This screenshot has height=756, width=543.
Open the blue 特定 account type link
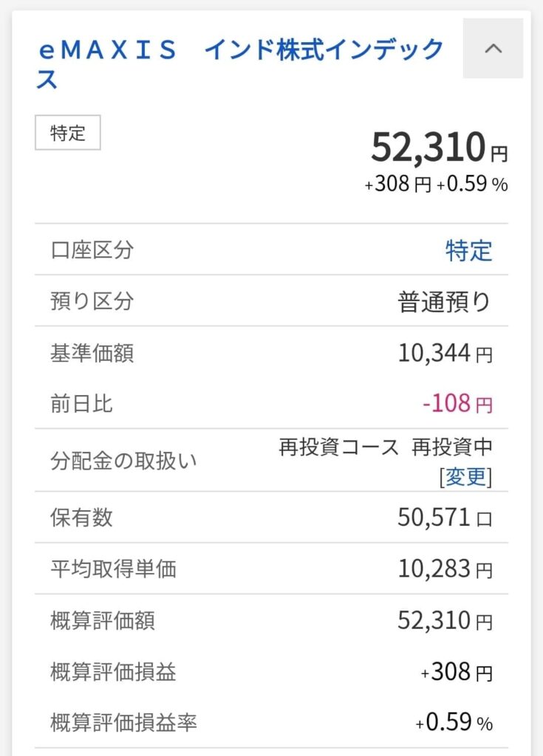click(468, 250)
